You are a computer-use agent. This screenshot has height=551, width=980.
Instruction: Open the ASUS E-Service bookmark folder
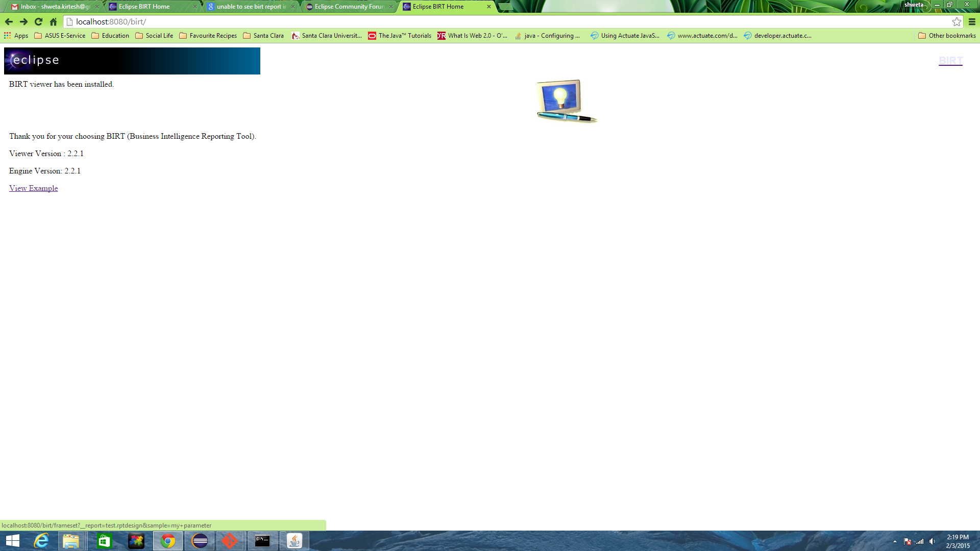click(x=60, y=36)
